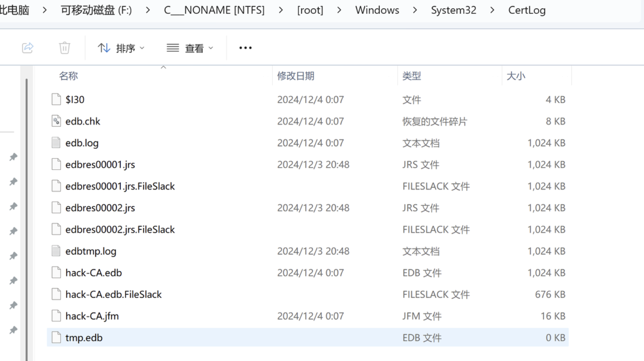This screenshot has height=361, width=644.
Task: Click the hack-CA.jfm file icon
Action: tap(56, 316)
